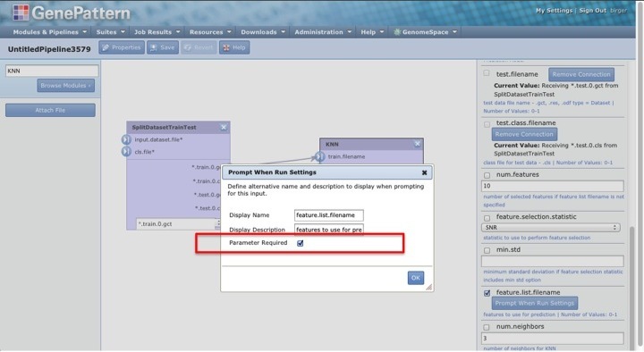This screenshot has width=644, height=352.
Task: Click the Properties toolbar button
Action: point(122,47)
